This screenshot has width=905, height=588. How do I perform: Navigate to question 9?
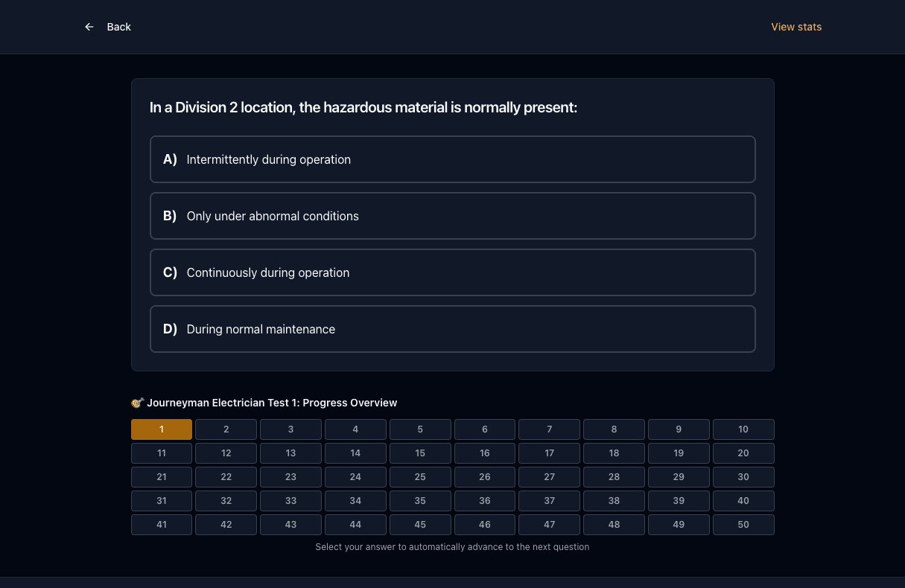click(679, 429)
